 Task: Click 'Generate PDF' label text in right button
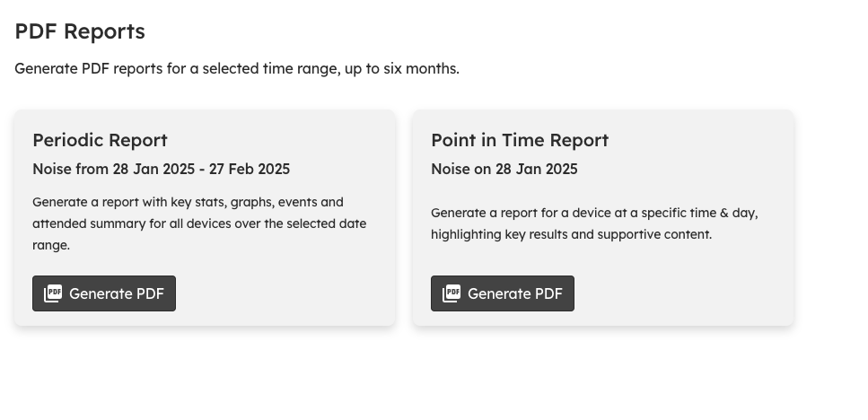pos(515,293)
